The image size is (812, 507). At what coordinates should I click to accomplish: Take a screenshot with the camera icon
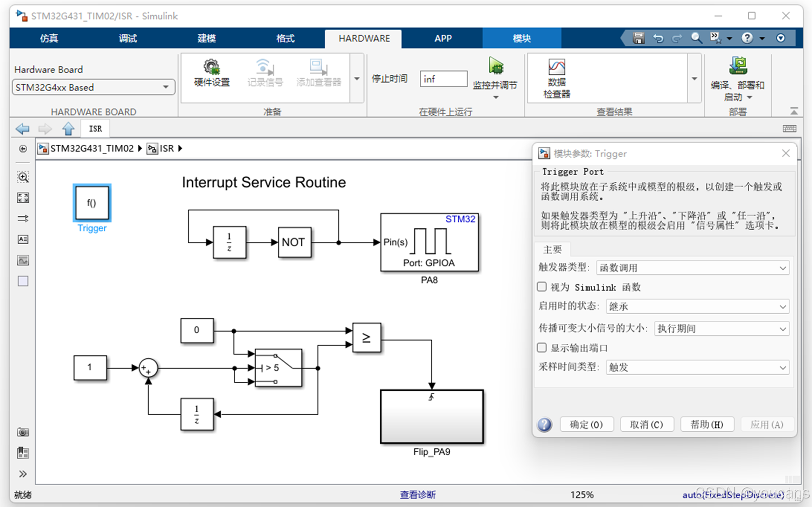pyautogui.click(x=23, y=432)
